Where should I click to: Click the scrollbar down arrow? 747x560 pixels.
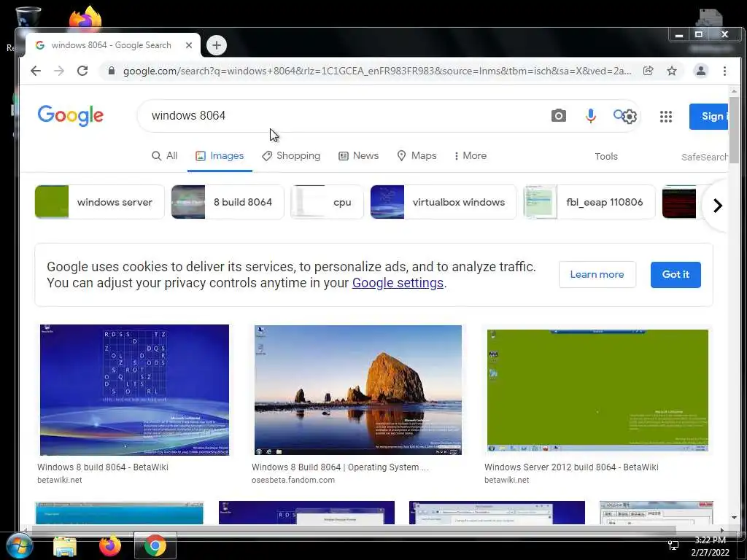pyautogui.click(x=734, y=518)
